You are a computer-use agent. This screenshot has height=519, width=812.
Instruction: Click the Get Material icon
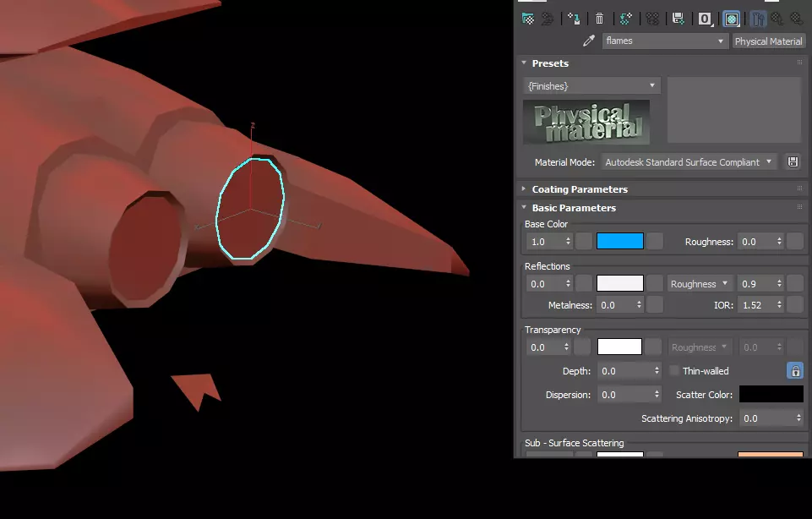coord(528,19)
